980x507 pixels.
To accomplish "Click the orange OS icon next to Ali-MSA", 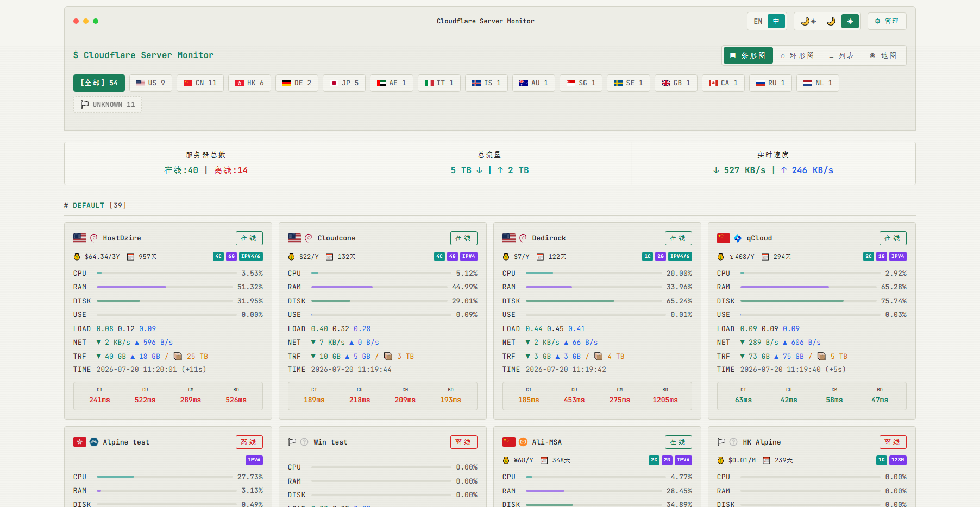I will [x=523, y=442].
